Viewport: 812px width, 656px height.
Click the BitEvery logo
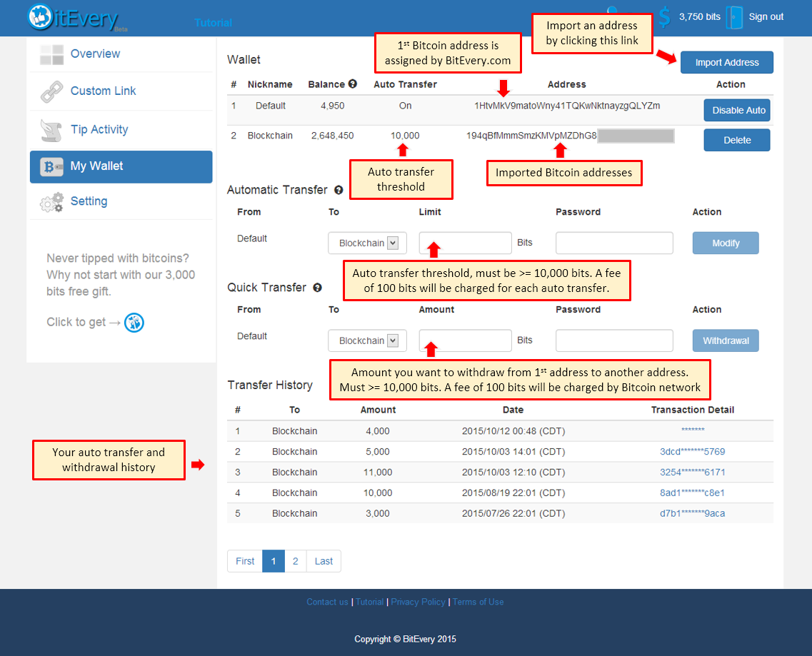pyautogui.click(x=76, y=18)
